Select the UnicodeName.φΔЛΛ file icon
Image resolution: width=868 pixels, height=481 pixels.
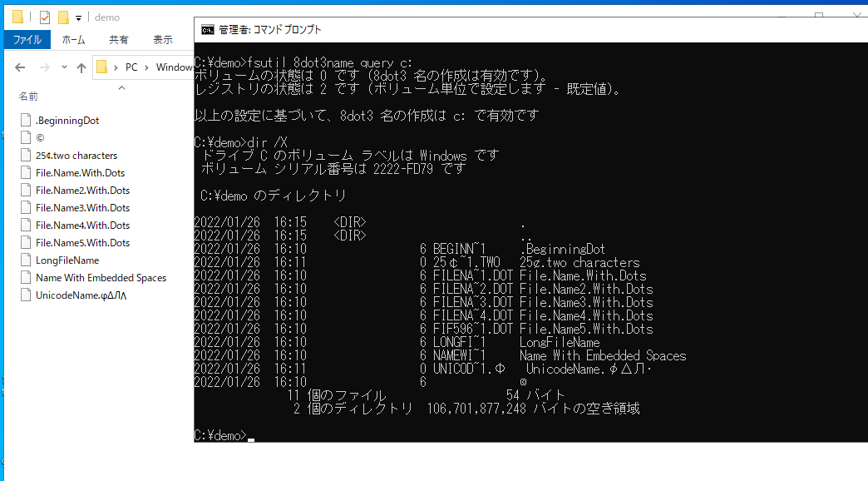[x=25, y=295]
